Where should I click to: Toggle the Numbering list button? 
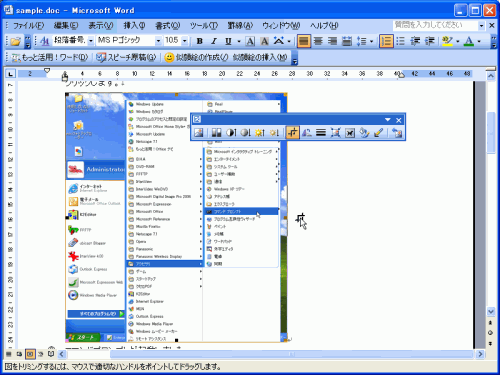pyautogui.click(x=386, y=41)
